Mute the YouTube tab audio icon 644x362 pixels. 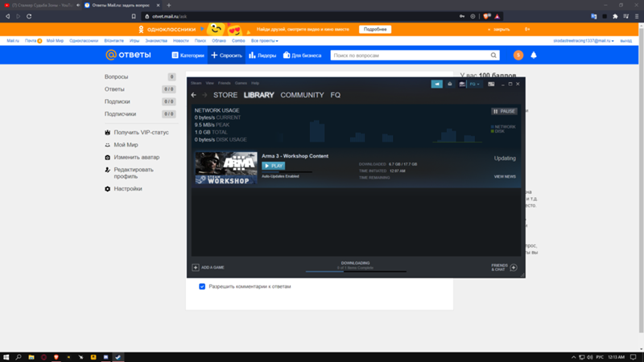78,6
